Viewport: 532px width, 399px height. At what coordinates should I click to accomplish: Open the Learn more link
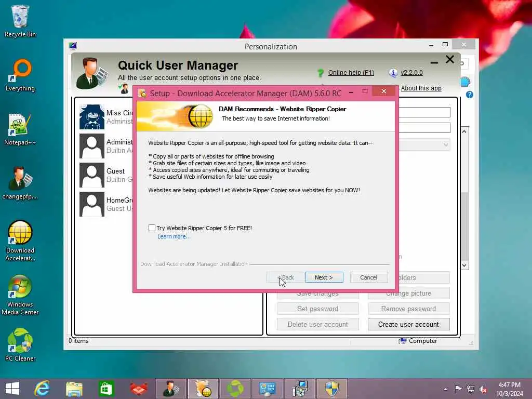pyautogui.click(x=174, y=236)
